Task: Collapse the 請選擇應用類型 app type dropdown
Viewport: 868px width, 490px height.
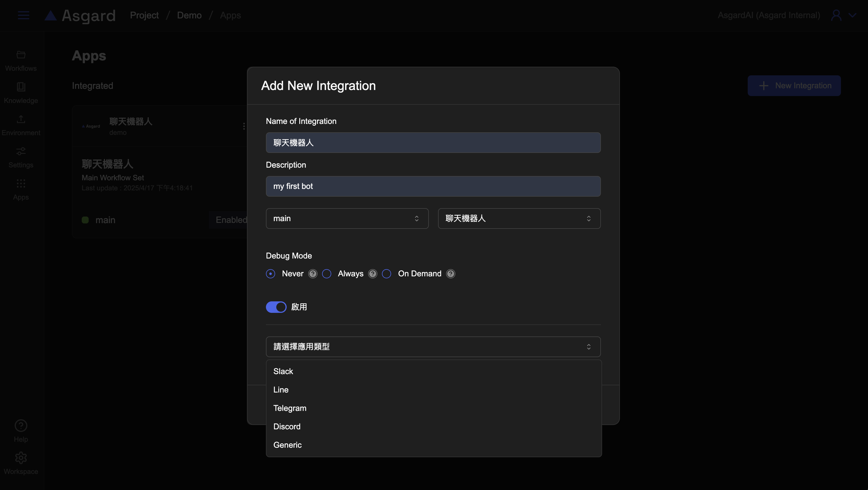Action: tap(433, 347)
